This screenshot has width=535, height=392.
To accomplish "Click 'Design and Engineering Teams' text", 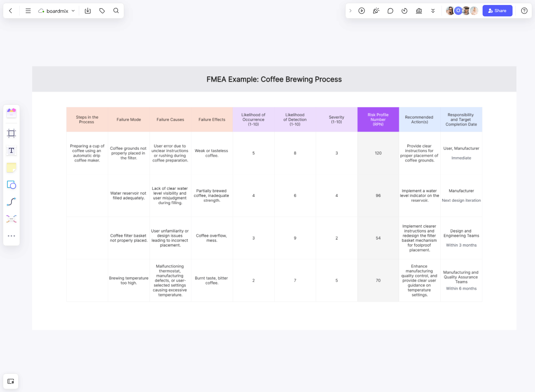I will tap(461, 233).
